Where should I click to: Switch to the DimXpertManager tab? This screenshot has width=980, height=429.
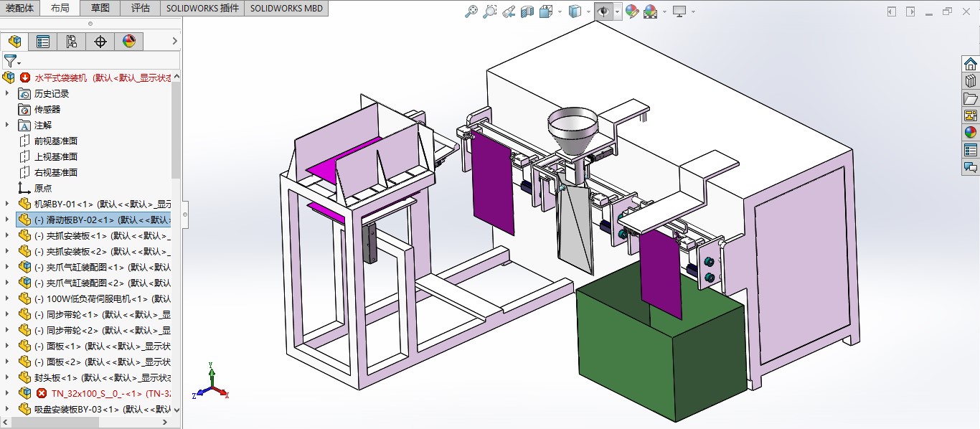point(100,42)
